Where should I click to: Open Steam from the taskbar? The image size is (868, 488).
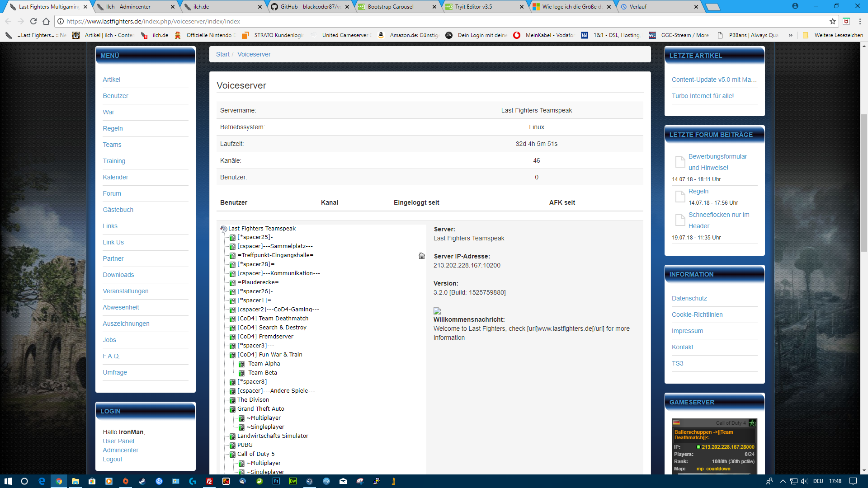[x=142, y=481]
